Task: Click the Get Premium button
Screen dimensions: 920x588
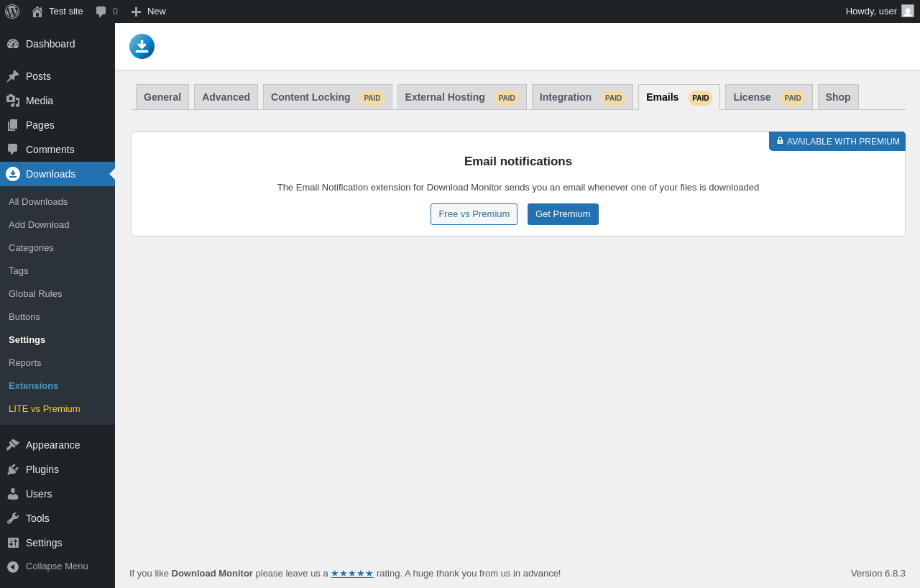Action: [563, 214]
